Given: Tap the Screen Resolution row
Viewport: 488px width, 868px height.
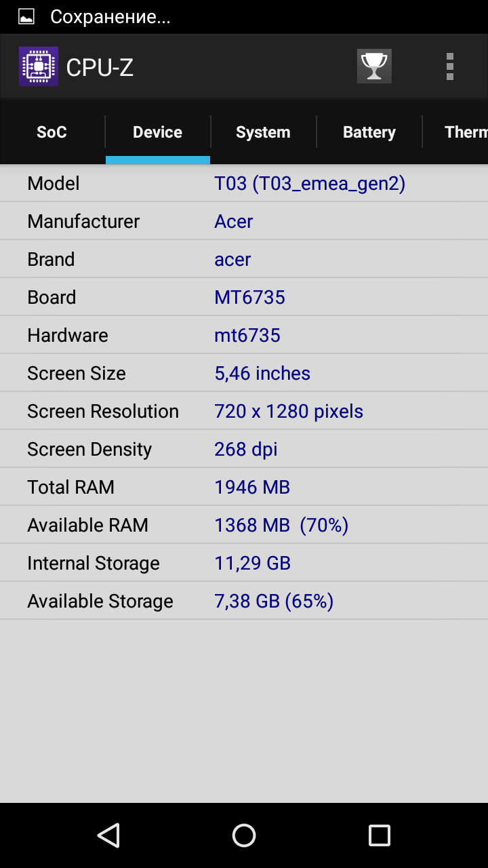Looking at the screenshot, I should click(244, 412).
